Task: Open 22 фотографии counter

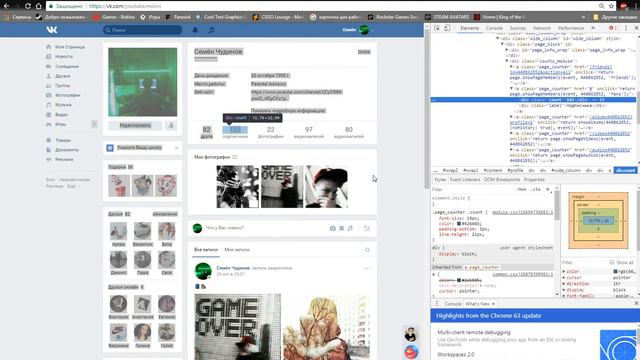Action: pyautogui.click(x=270, y=132)
